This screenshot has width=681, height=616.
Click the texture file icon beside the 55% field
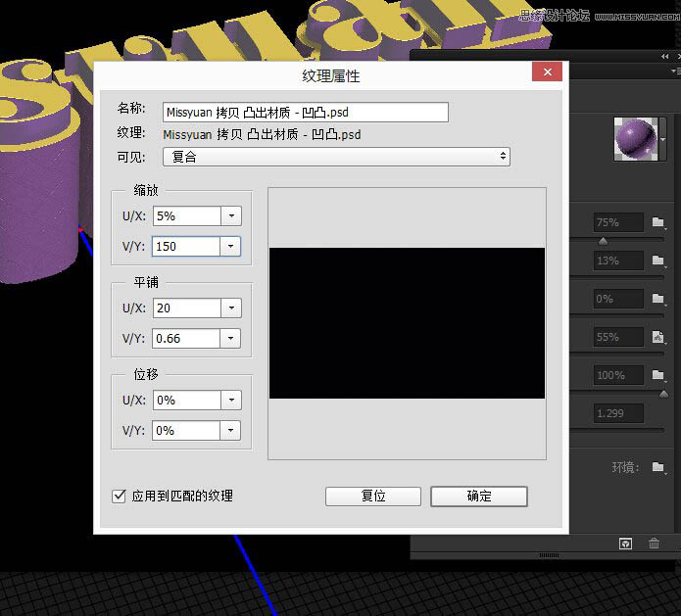(x=658, y=337)
